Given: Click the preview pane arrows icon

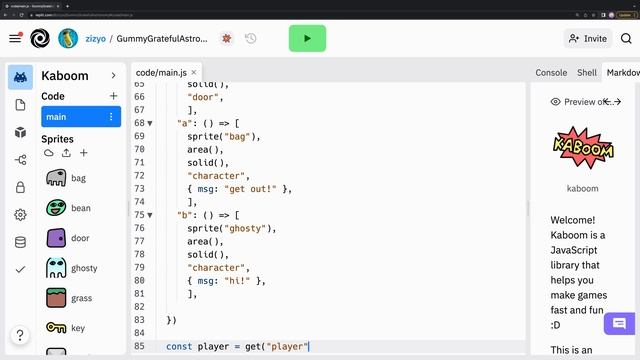Looking at the screenshot, I should tap(613, 102).
